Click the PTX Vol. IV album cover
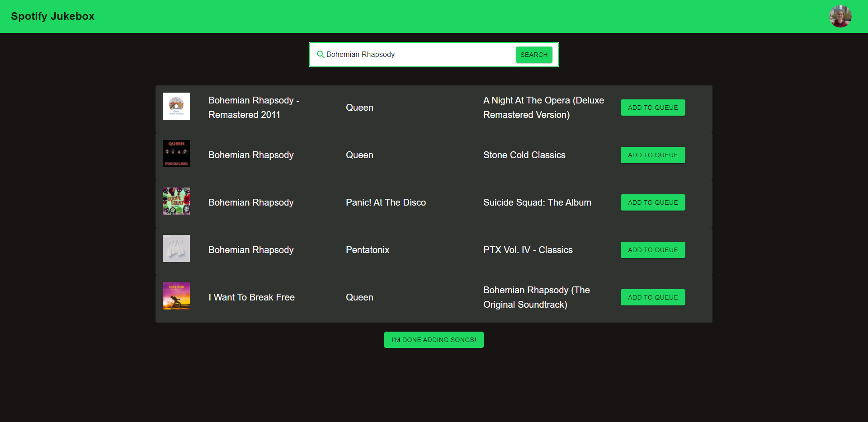868x422 pixels. (176, 248)
